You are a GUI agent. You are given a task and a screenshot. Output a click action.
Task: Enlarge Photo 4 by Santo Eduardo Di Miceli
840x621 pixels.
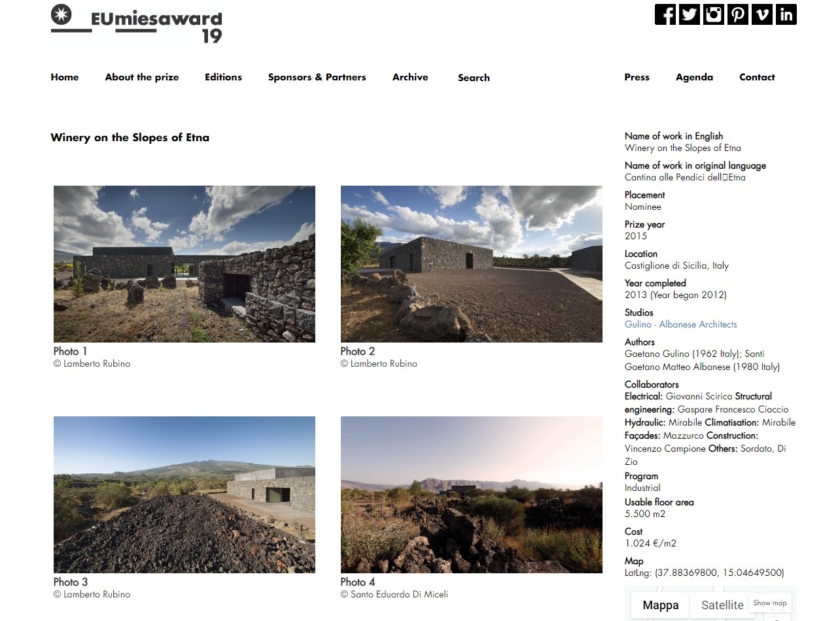click(472, 495)
